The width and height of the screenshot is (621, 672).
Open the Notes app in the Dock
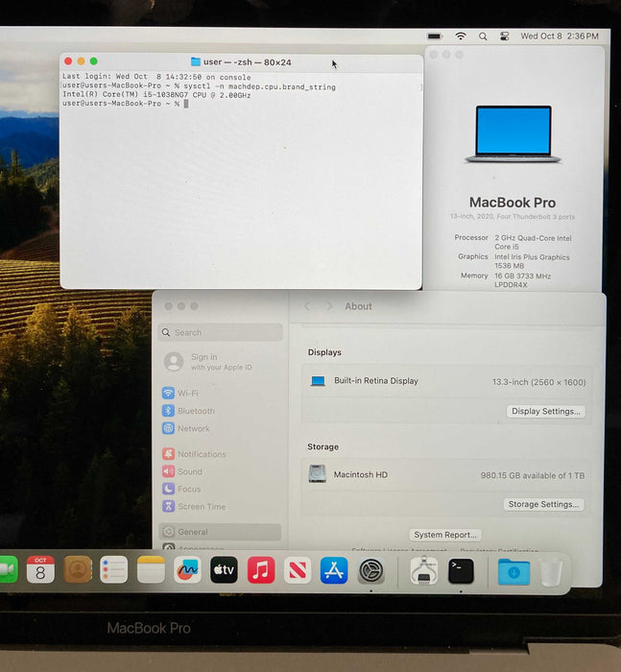click(x=151, y=569)
